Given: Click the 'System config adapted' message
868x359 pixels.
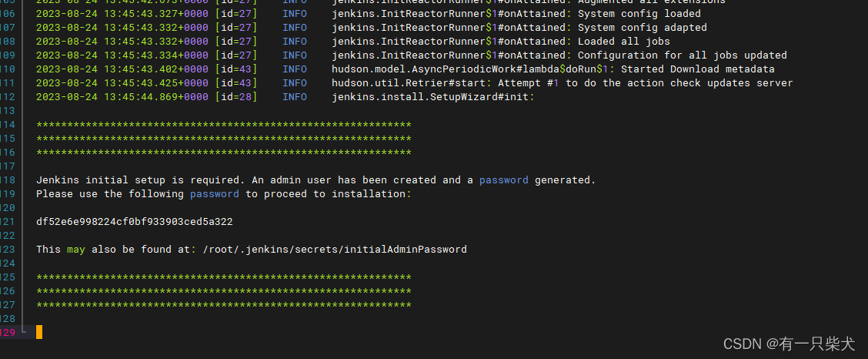Looking at the screenshot, I should [642, 28].
